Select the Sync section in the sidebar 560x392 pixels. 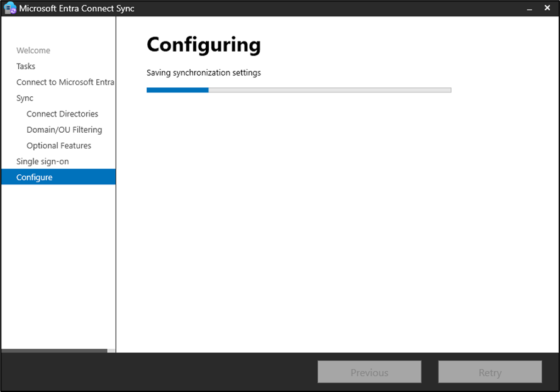pos(25,98)
